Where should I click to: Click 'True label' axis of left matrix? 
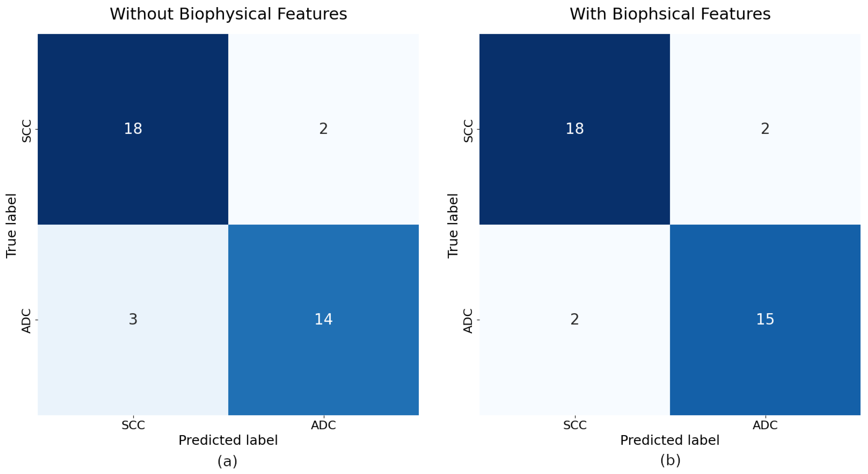pos(11,226)
